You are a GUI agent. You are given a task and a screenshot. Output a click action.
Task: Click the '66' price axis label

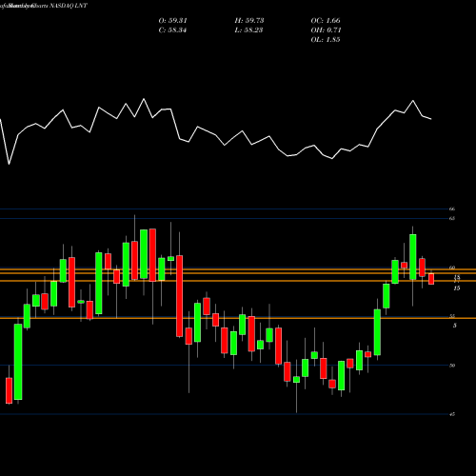452,208
